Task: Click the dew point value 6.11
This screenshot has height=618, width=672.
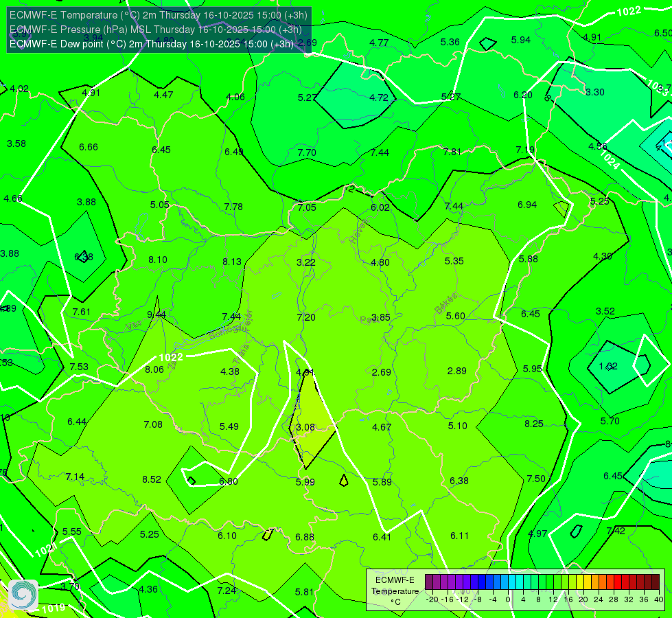Action: tap(459, 536)
